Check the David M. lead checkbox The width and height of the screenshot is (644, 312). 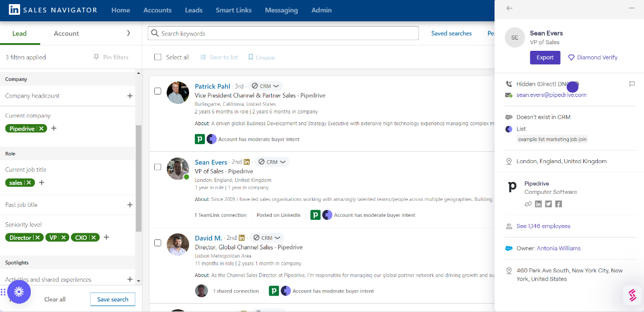(x=158, y=243)
